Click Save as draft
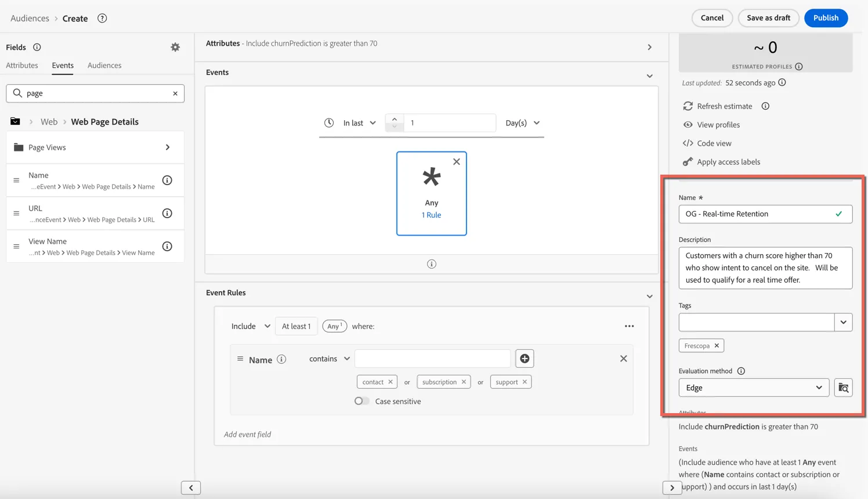868x499 pixels. (768, 18)
